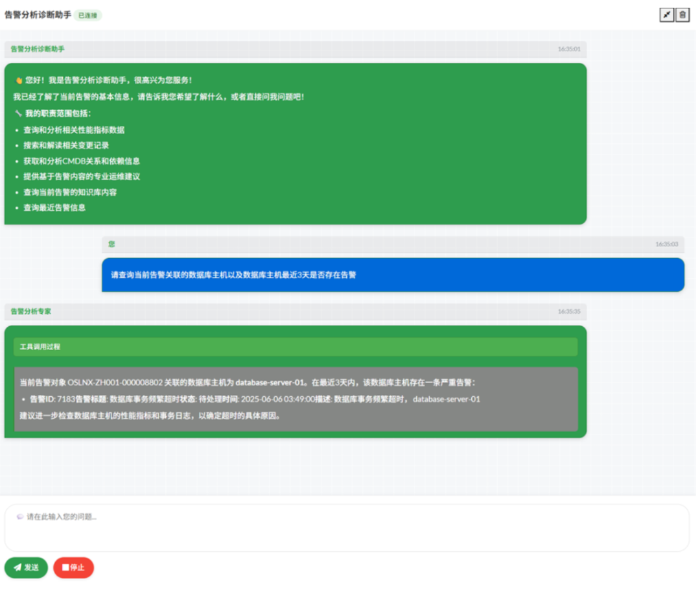Select the 获取和分析CMDB关系和依赖信息 bullet item

82,161
